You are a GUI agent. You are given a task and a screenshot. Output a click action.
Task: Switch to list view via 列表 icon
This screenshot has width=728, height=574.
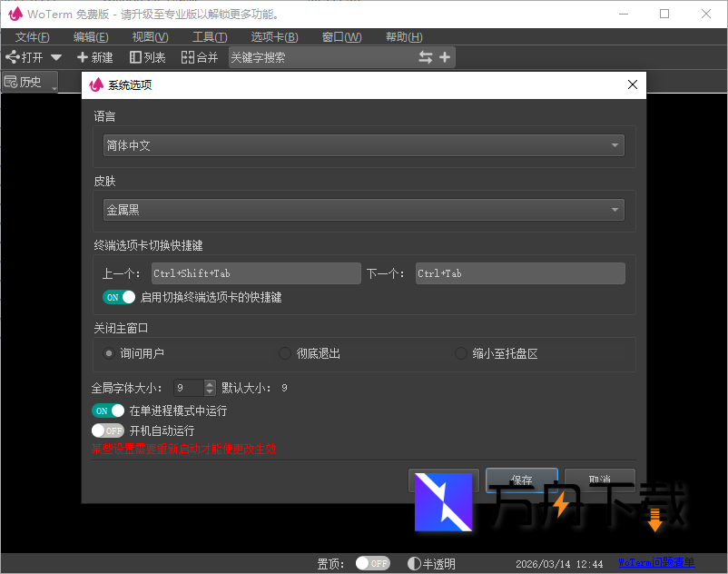pyautogui.click(x=145, y=56)
